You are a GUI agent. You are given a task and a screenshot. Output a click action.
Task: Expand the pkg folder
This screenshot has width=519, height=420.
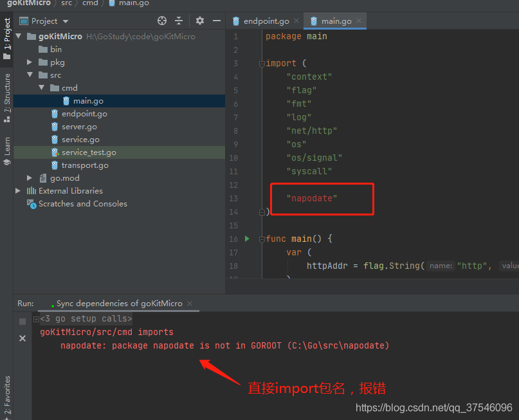[x=30, y=62]
